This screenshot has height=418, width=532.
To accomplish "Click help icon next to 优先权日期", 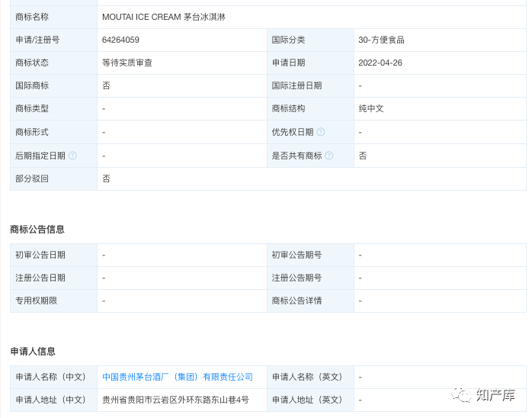I will 321,132.
